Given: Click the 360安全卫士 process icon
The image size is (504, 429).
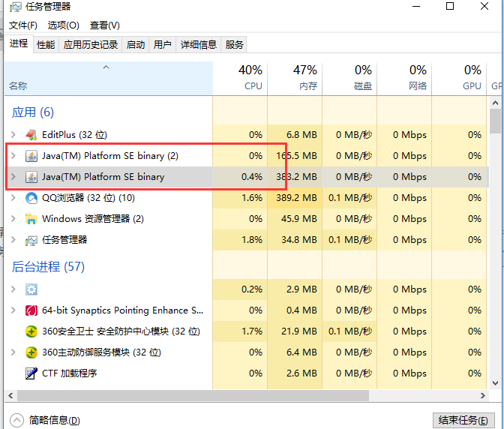Looking at the screenshot, I should pos(31,331).
